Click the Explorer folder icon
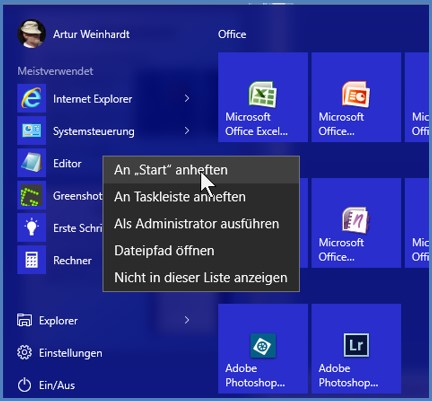 tap(24, 320)
